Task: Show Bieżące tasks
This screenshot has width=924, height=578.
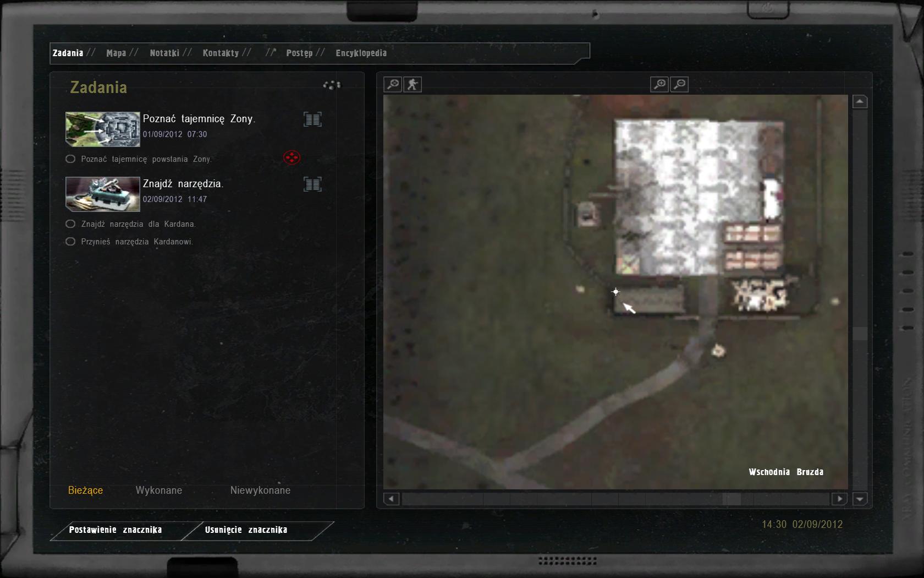Action: point(85,490)
